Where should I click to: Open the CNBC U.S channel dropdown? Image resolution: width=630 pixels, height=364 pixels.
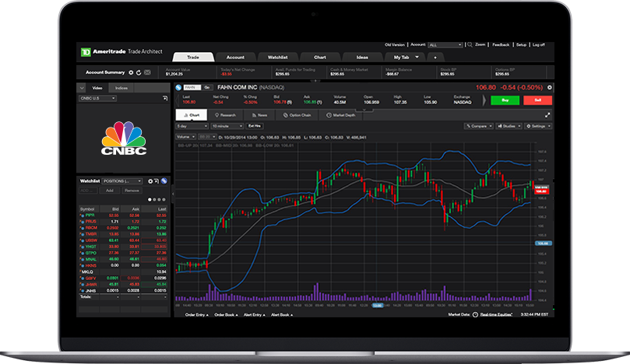pos(97,98)
